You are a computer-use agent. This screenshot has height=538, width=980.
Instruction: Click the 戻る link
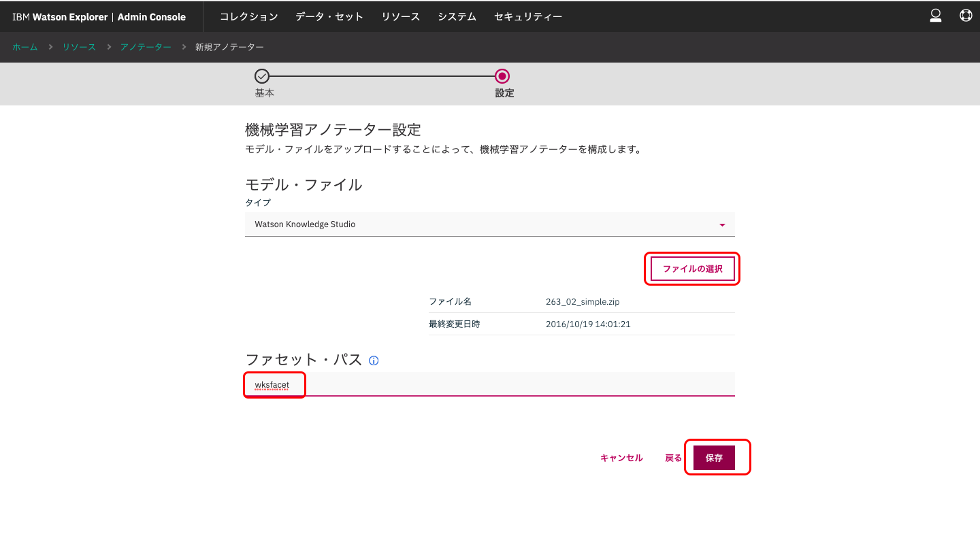(673, 458)
